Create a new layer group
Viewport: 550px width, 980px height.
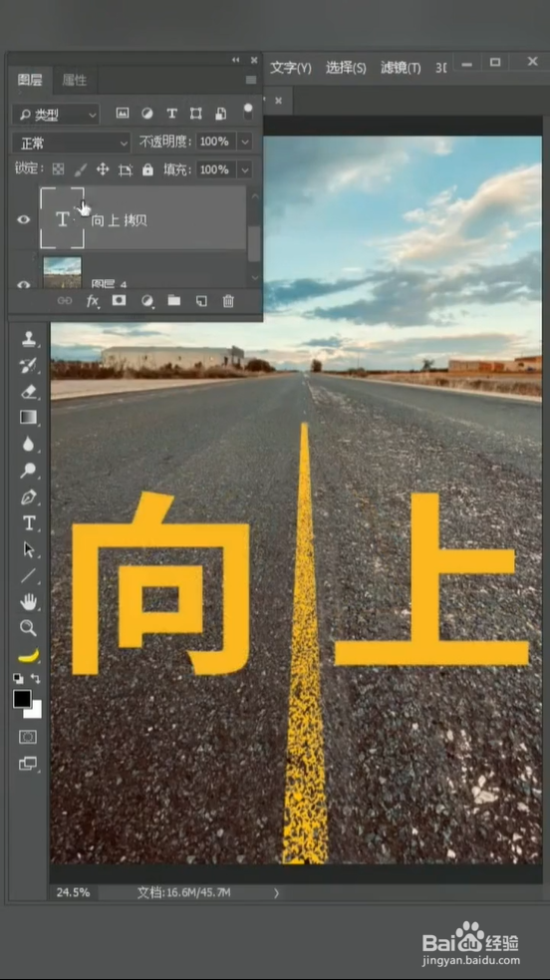click(x=174, y=301)
